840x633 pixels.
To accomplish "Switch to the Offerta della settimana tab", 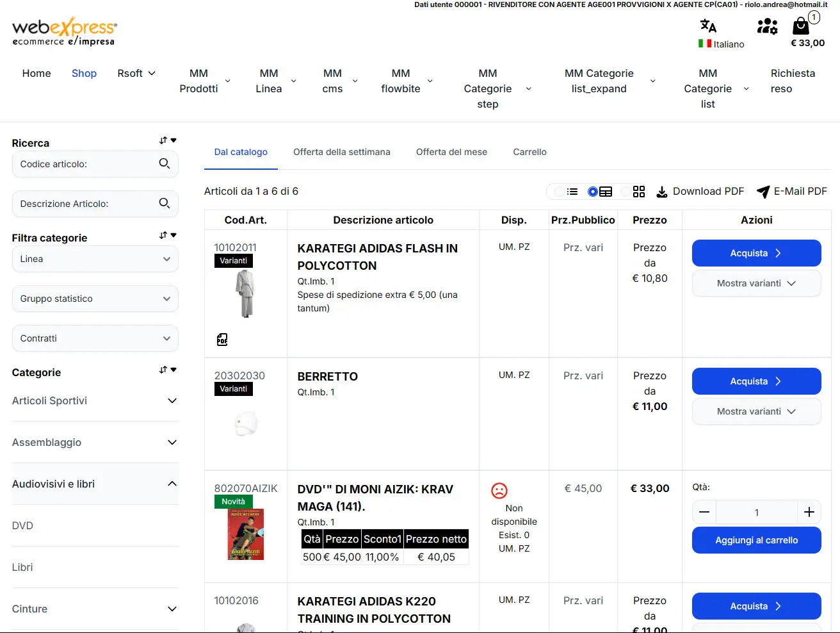I will (x=341, y=152).
